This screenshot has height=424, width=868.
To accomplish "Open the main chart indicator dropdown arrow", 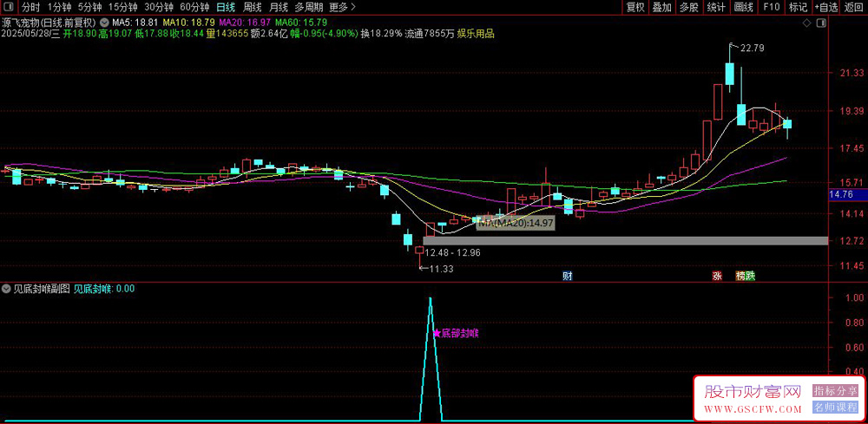I will (x=105, y=23).
